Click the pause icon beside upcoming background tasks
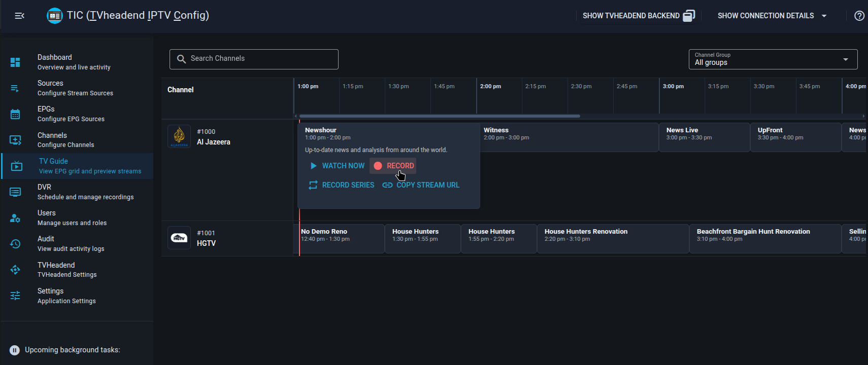Image resolution: width=868 pixels, height=365 pixels. pyautogui.click(x=15, y=350)
